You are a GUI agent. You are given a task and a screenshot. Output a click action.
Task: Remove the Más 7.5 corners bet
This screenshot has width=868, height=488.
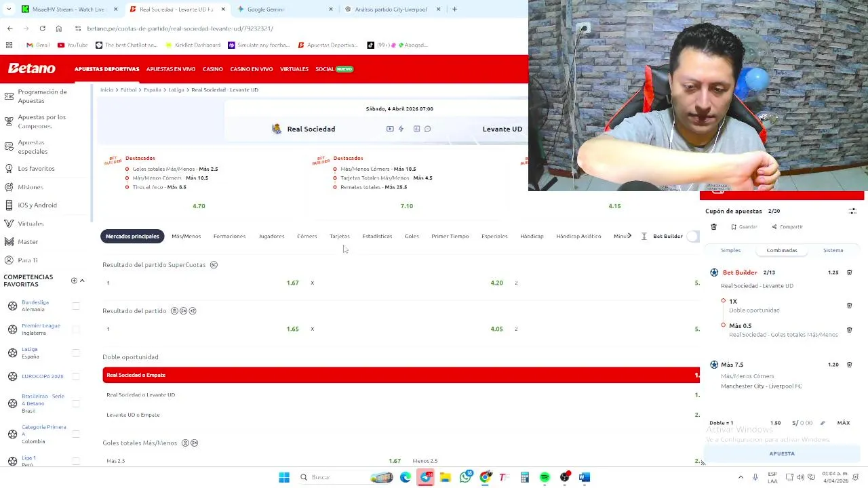tap(849, 365)
